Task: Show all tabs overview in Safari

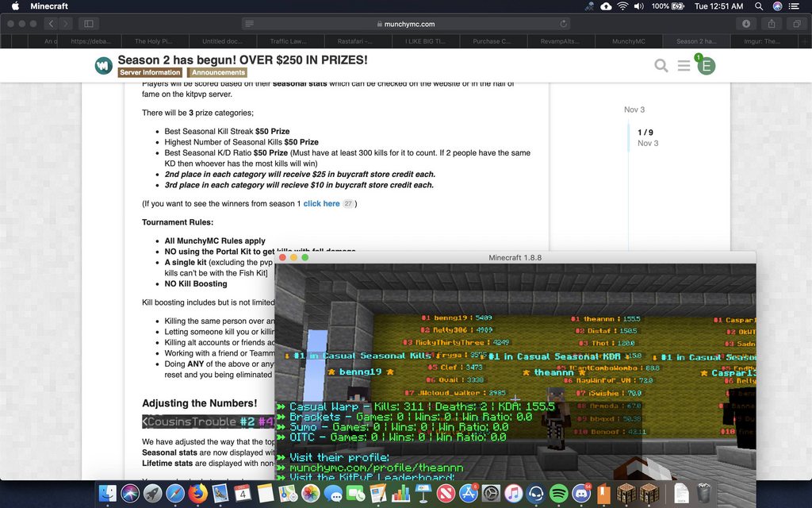Action: point(796,23)
